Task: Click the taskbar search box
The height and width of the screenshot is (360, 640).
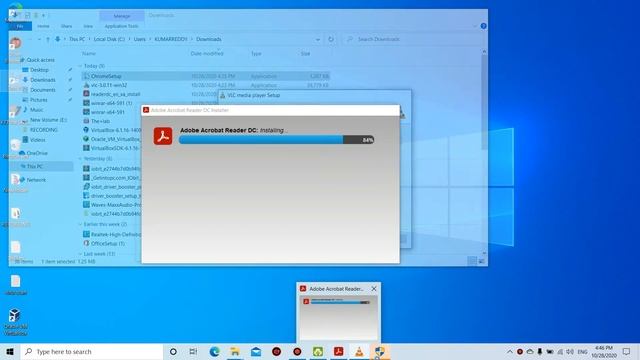Action: pyautogui.click(x=92, y=351)
